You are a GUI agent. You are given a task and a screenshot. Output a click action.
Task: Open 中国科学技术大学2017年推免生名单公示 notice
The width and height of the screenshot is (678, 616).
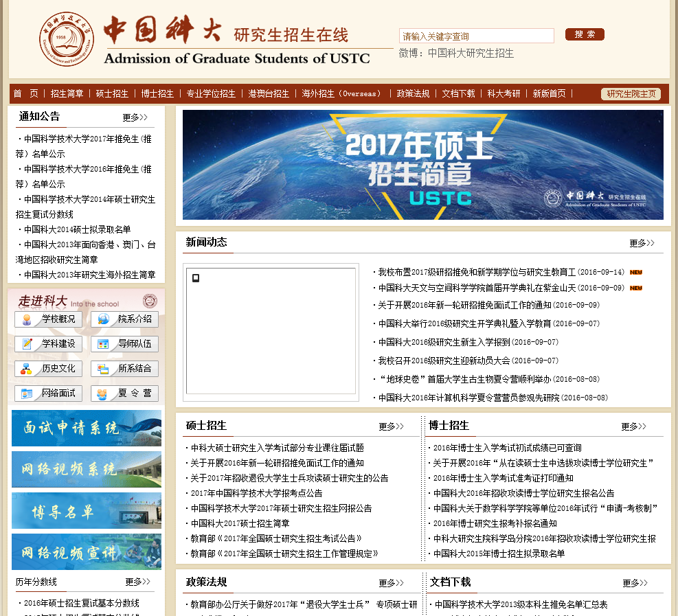point(84,146)
